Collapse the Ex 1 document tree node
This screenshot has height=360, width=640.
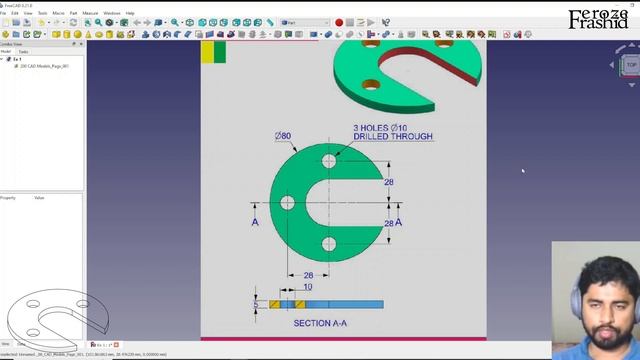[2, 59]
